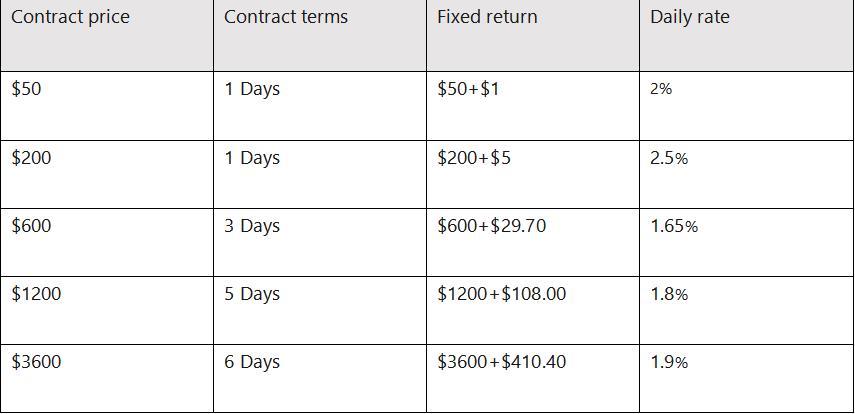The image size is (855, 414).
Task: Select the $200 contract price cell
Action: pyautogui.click(x=31, y=158)
